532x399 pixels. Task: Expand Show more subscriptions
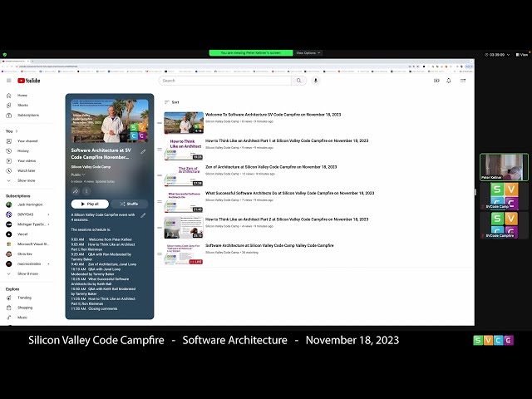(x=27, y=273)
